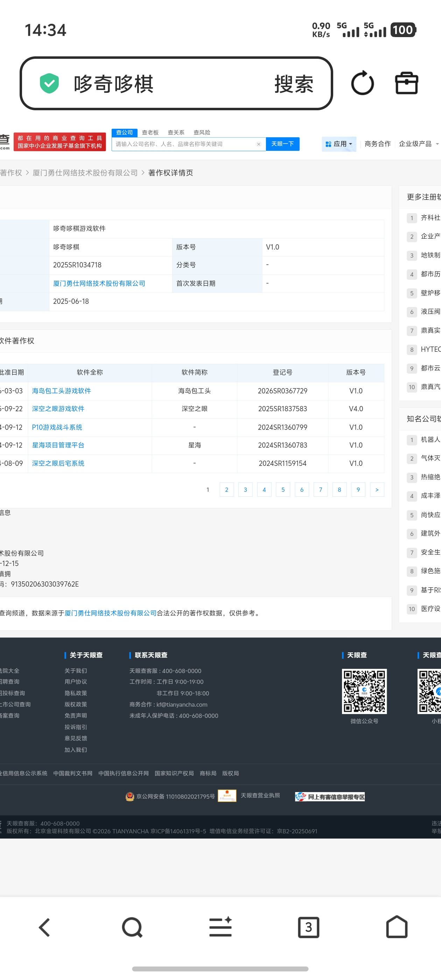Tap 搜索 in the address bar
Screen dimensions: 441x980
(x=294, y=84)
